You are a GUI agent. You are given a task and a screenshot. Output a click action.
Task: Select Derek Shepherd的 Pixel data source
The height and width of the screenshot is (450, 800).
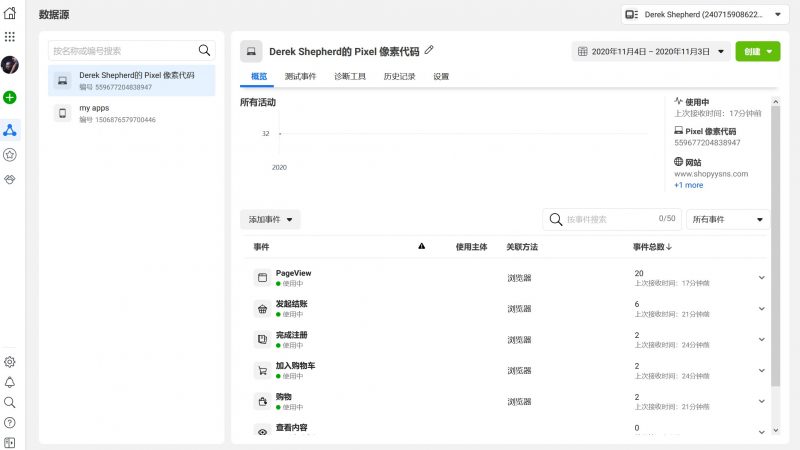pos(132,81)
